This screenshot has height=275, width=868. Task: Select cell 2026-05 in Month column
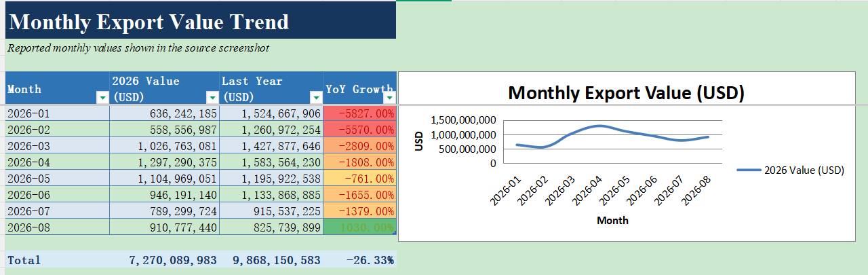tap(58, 179)
